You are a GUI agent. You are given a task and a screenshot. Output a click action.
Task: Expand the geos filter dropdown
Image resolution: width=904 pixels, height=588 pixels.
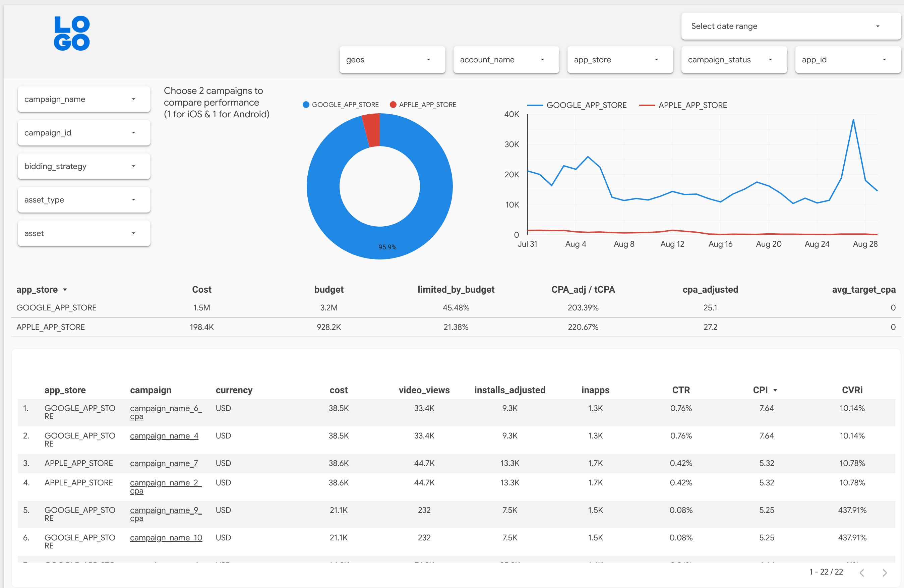392,60
